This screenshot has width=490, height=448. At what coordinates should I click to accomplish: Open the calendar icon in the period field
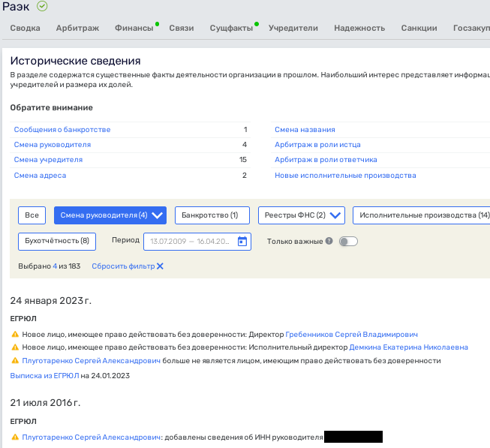[242, 242]
